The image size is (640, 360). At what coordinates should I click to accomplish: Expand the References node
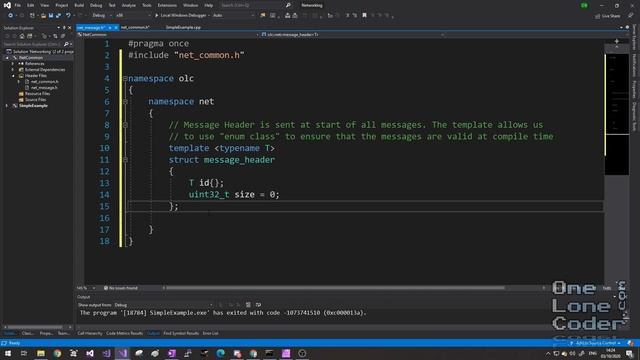coord(13,64)
